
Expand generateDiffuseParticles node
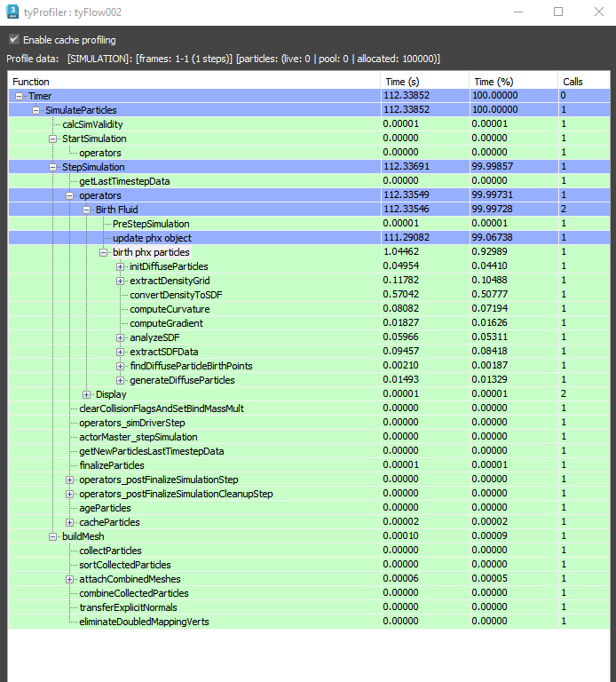[121, 380]
